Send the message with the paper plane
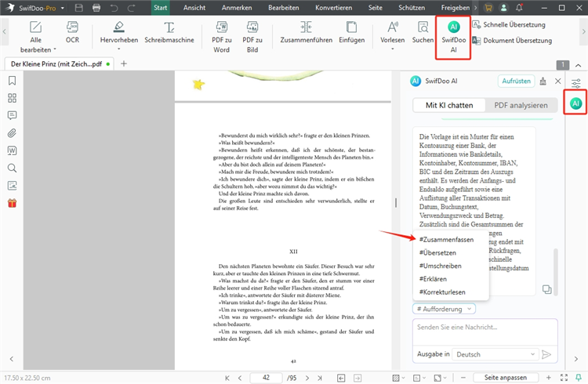The image size is (588, 384). [546, 354]
